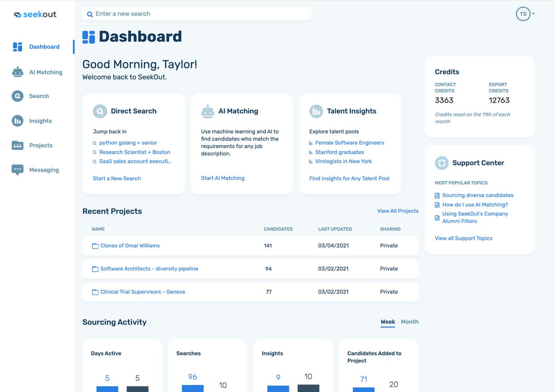Screen dimensions: 555x392
Task: Click Find Insights for Any Talent Pool
Action: tap(349, 179)
